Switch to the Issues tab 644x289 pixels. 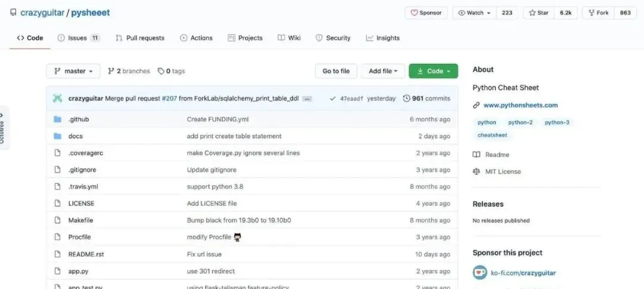pyautogui.click(x=79, y=38)
